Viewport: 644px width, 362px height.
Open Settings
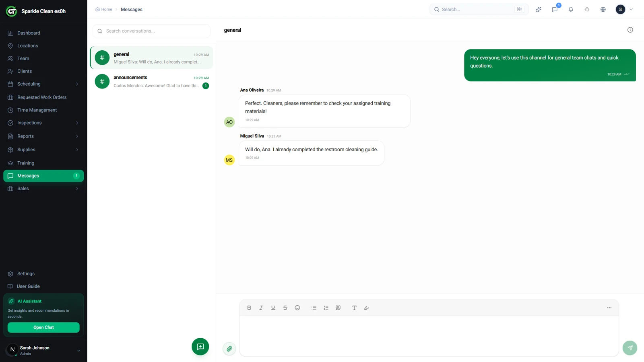(x=43, y=274)
